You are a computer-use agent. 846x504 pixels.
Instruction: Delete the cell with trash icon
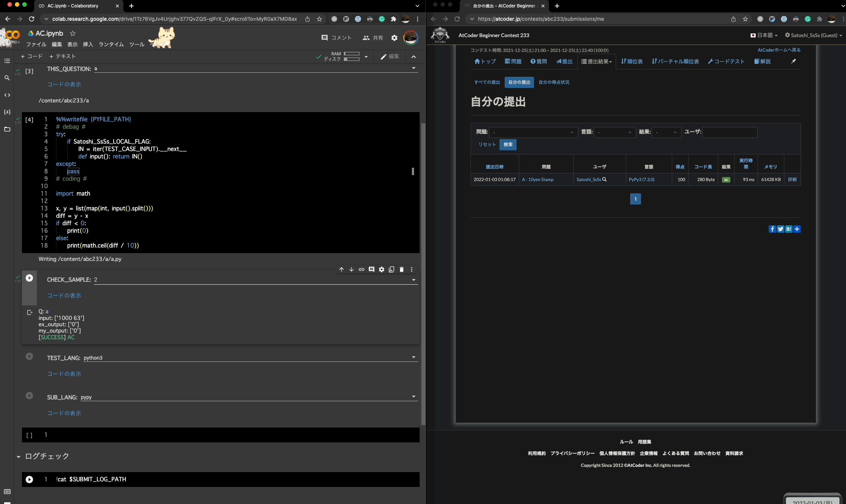pos(401,269)
